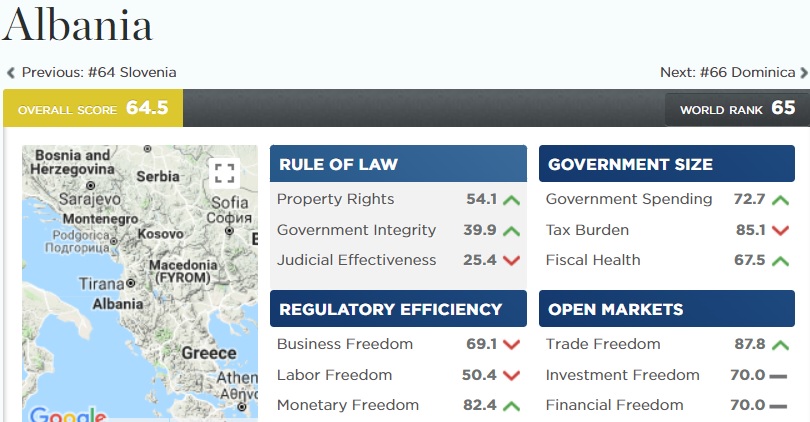Screen dimensions: 810x422
Task: Click the green up arrow beside Trade Freedom
Action: pos(781,344)
